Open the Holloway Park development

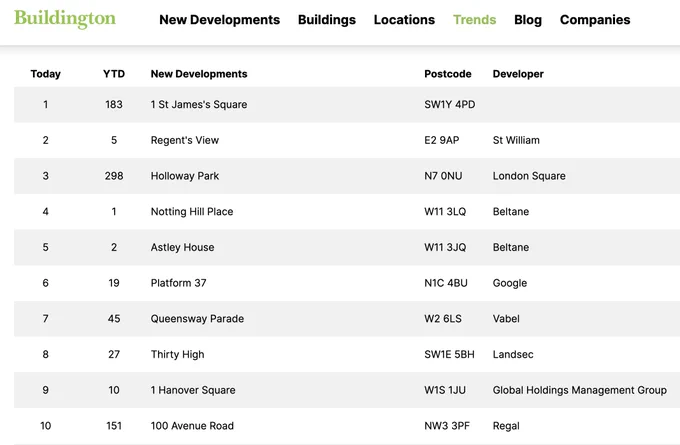point(185,176)
